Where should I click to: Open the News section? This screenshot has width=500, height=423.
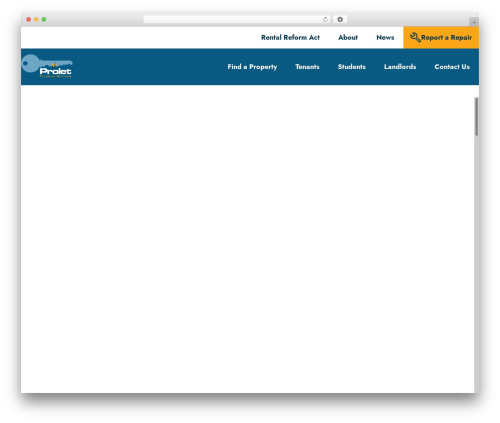coord(385,37)
